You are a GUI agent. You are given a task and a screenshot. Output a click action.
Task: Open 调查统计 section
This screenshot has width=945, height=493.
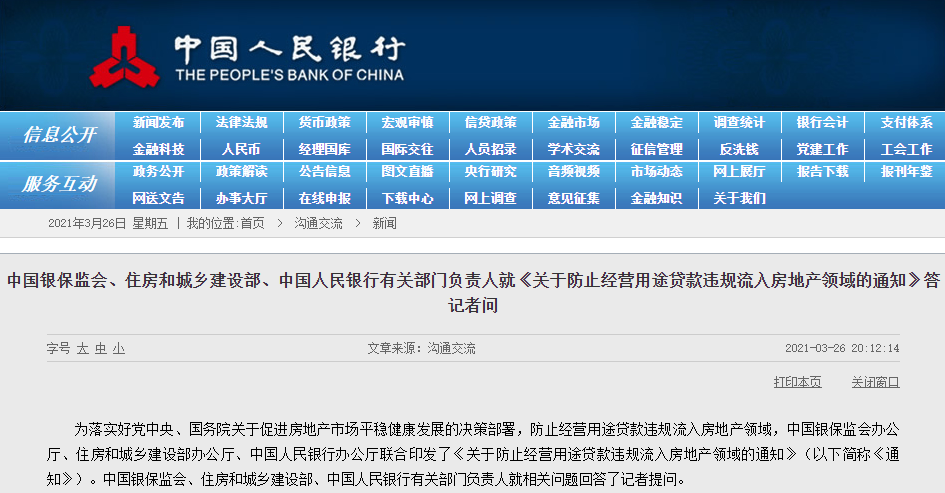(739, 122)
